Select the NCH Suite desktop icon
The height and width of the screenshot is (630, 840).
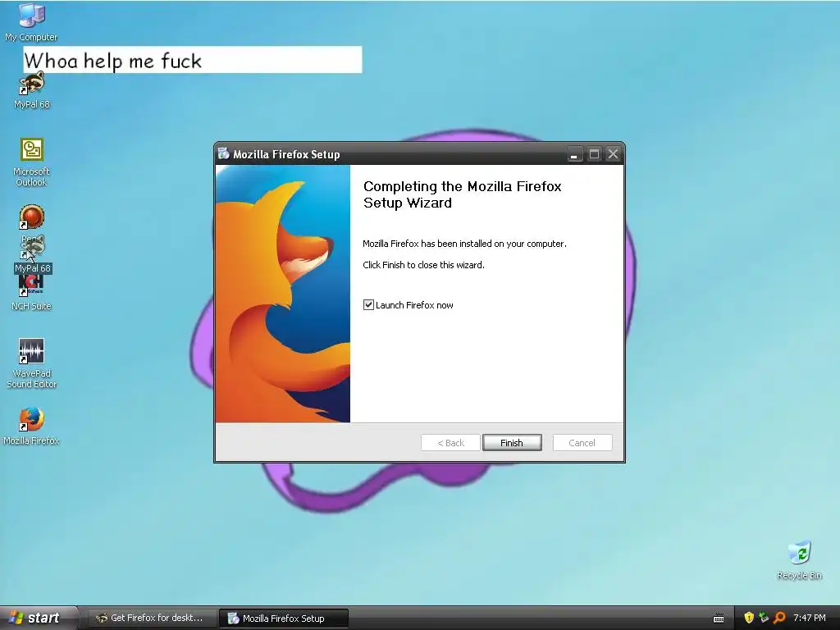pyautogui.click(x=31, y=293)
